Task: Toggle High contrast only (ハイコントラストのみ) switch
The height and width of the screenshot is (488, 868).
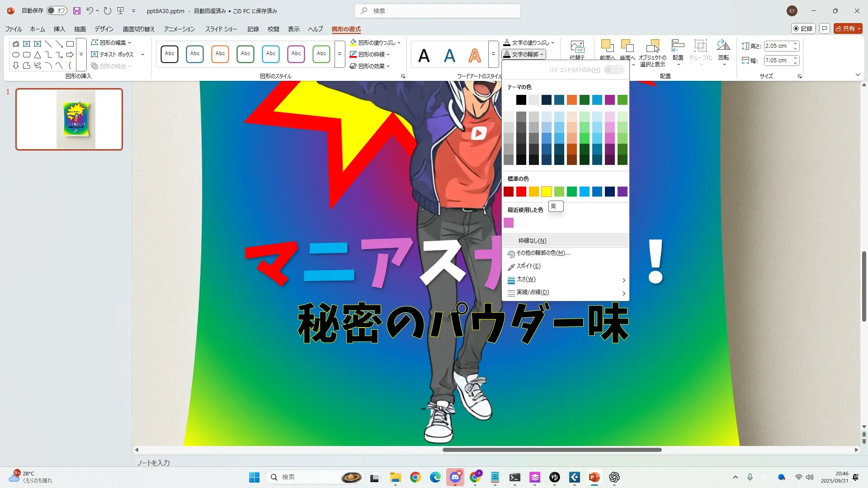Action: tap(613, 70)
